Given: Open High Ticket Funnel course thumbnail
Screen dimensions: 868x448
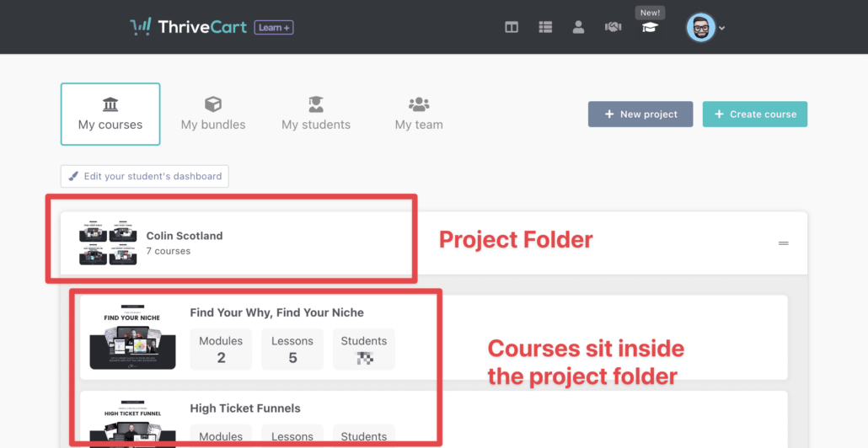Looking at the screenshot, I should (x=132, y=424).
